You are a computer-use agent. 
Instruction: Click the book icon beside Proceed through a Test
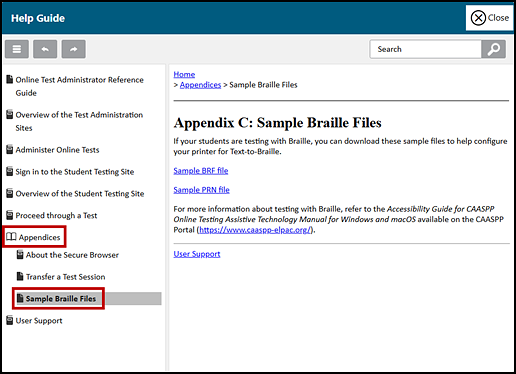click(10, 215)
